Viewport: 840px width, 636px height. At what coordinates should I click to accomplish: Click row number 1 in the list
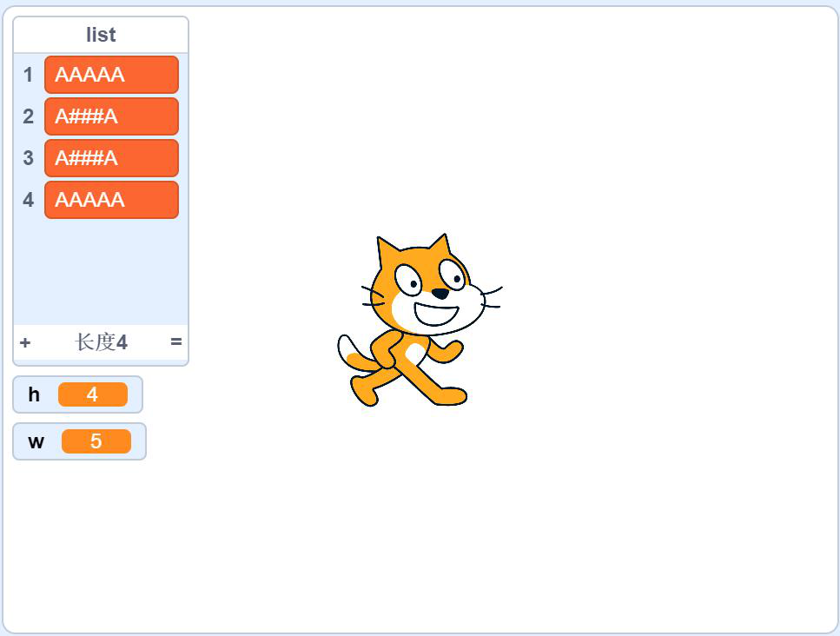click(x=29, y=75)
